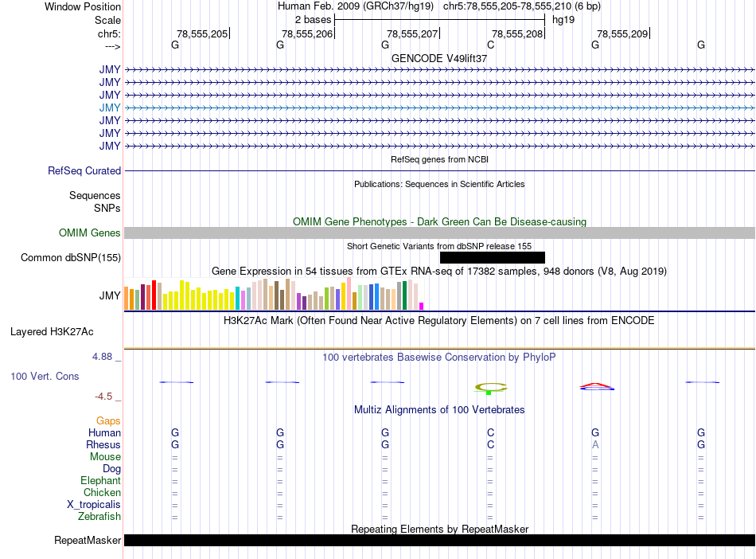Viewport: 756px width, 559px height.
Task: Click the Zebrafish alignment row label
Action: pos(99,517)
